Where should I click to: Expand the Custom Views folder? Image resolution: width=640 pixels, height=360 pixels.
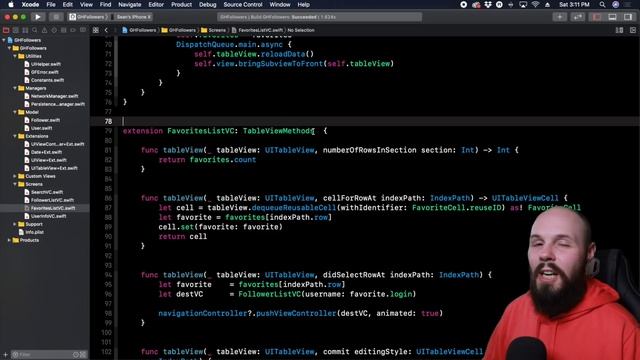tap(15, 176)
